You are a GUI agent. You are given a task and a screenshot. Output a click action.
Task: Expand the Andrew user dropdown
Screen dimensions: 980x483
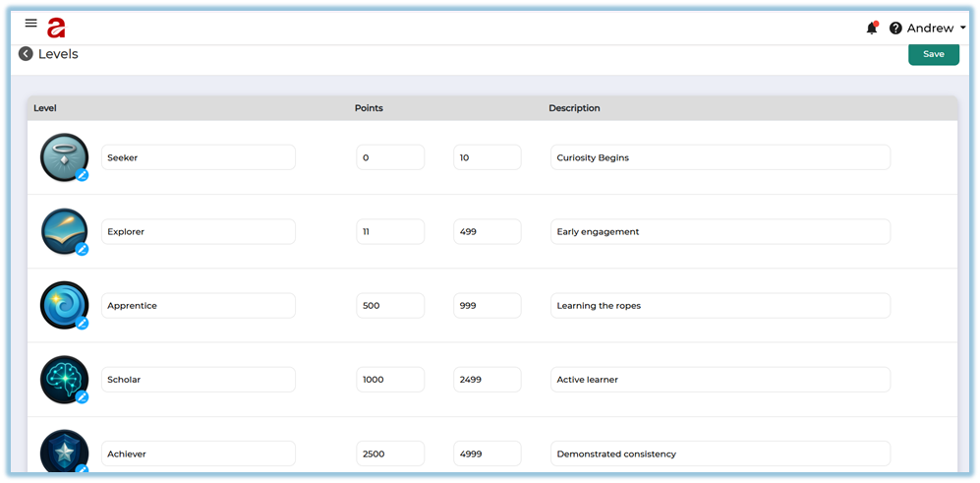[x=936, y=29]
